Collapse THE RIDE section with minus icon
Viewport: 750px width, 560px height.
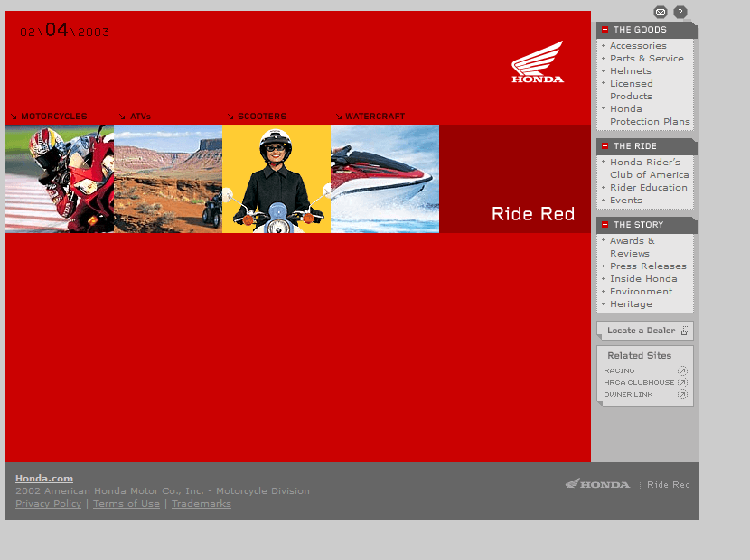[x=605, y=145]
